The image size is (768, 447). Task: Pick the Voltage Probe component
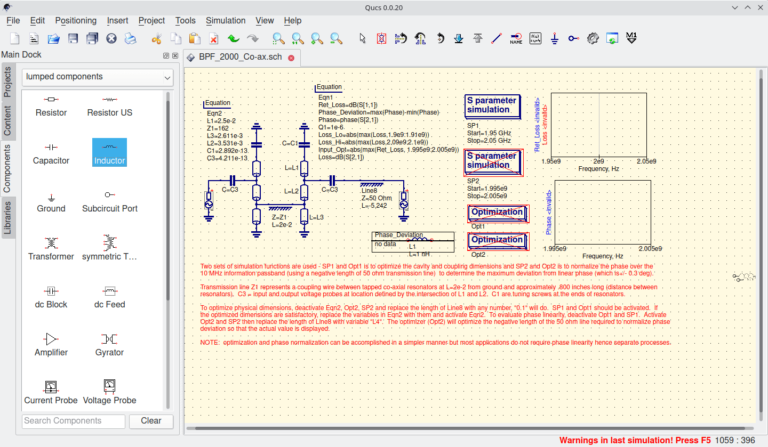point(110,393)
